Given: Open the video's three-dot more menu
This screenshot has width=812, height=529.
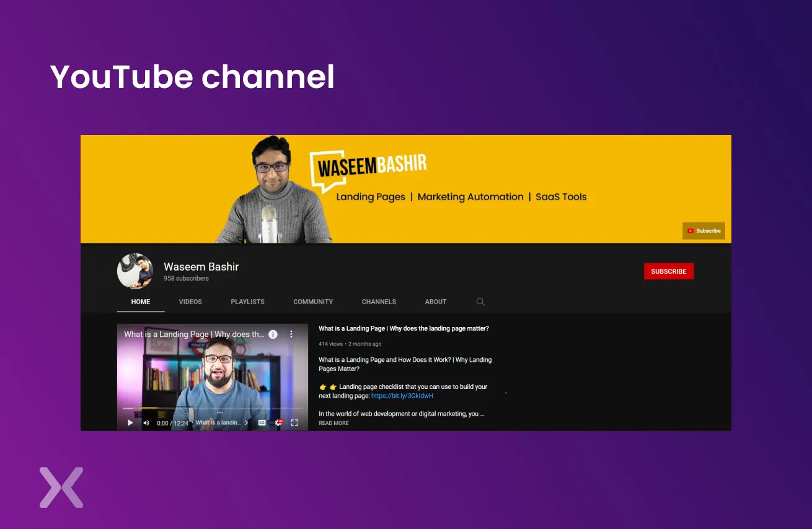Looking at the screenshot, I should 291,334.
